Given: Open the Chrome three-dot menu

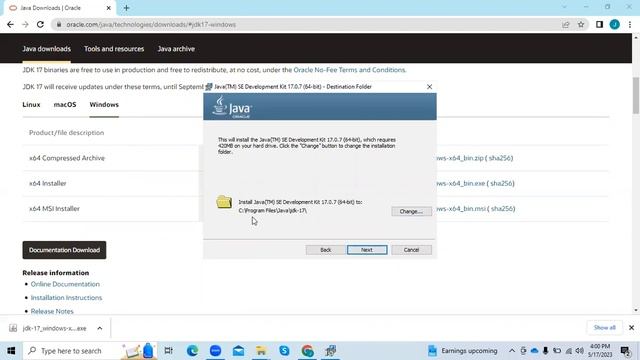Looking at the screenshot, I should point(630,24).
